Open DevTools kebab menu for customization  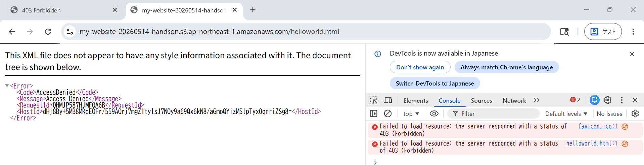coord(622,100)
